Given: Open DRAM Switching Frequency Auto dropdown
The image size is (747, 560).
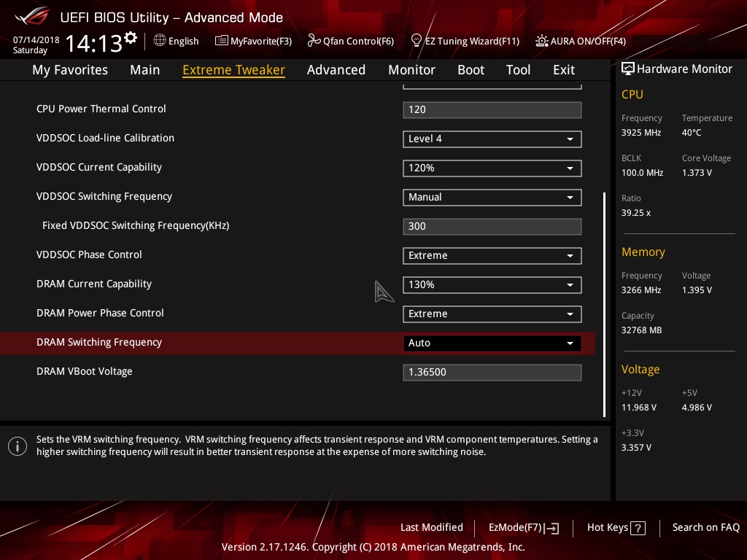Looking at the screenshot, I should pos(492,343).
